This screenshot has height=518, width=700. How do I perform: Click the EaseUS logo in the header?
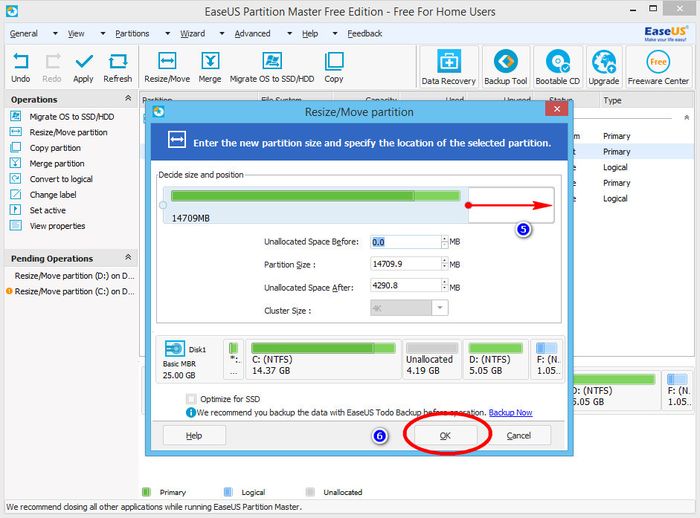[665, 33]
